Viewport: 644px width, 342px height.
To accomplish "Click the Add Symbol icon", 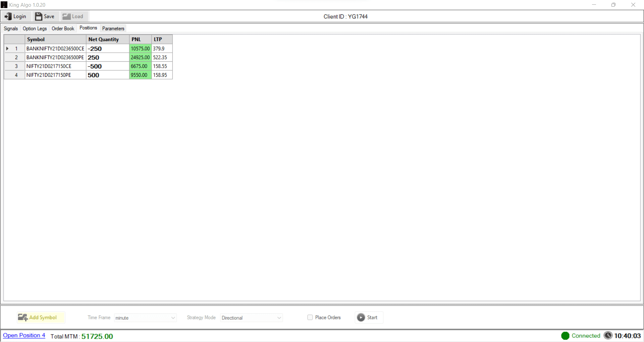I will (23, 317).
